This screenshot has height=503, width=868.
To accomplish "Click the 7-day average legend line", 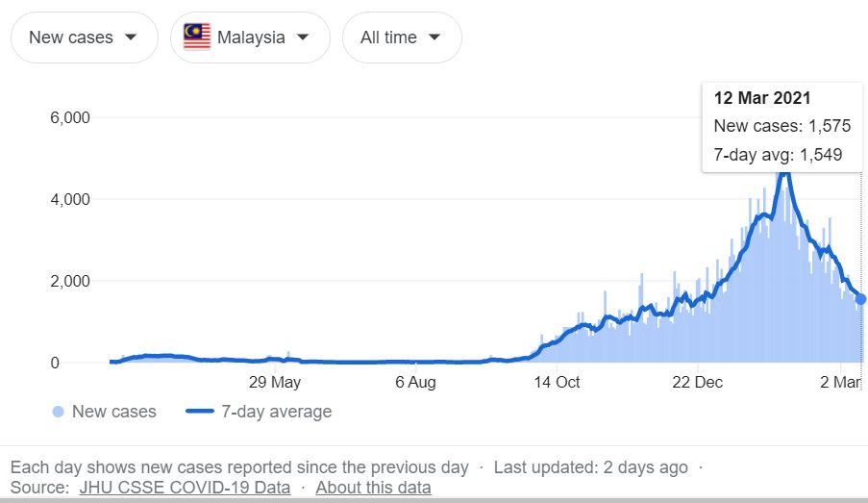I will tap(198, 412).
